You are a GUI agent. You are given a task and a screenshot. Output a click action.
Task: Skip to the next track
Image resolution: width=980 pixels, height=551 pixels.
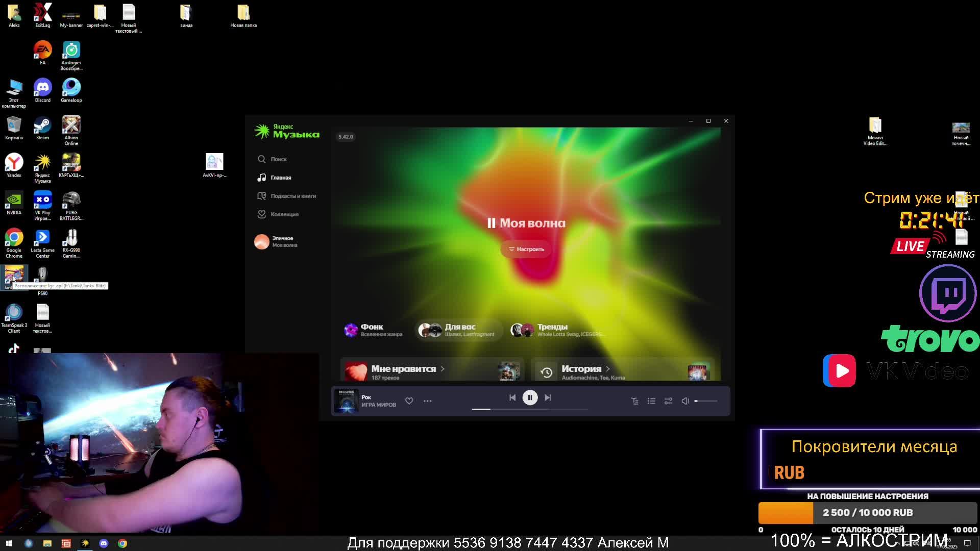[x=548, y=397]
